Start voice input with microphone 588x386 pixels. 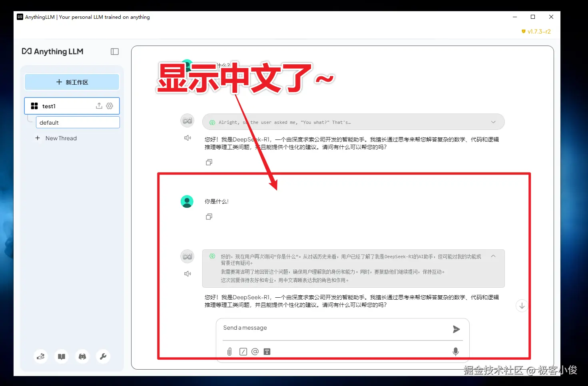(x=455, y=352)
